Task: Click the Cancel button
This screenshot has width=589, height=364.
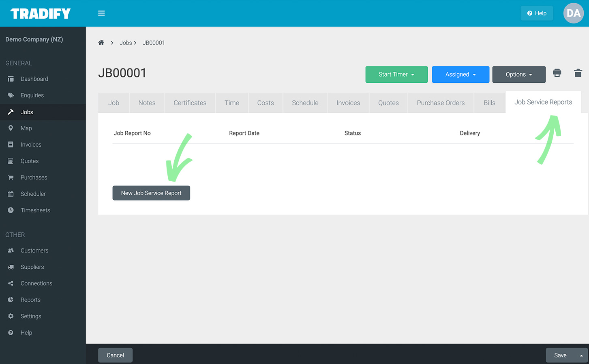Action: pos(115,355)
